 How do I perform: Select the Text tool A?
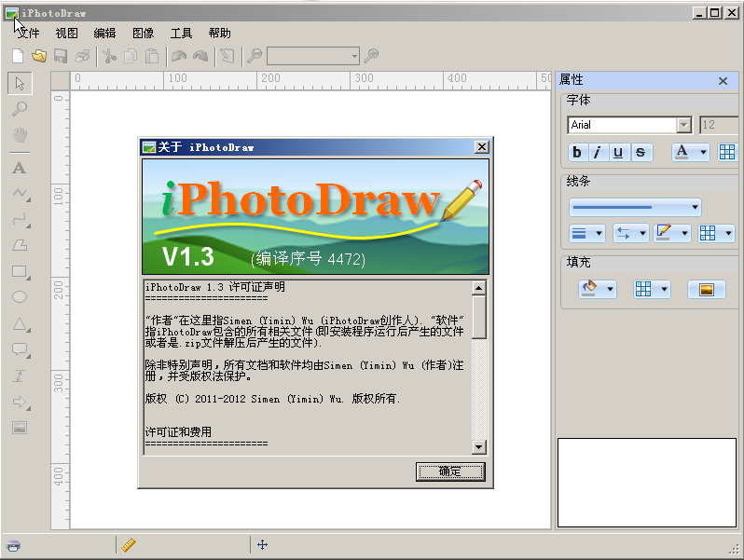pos(20,168)
